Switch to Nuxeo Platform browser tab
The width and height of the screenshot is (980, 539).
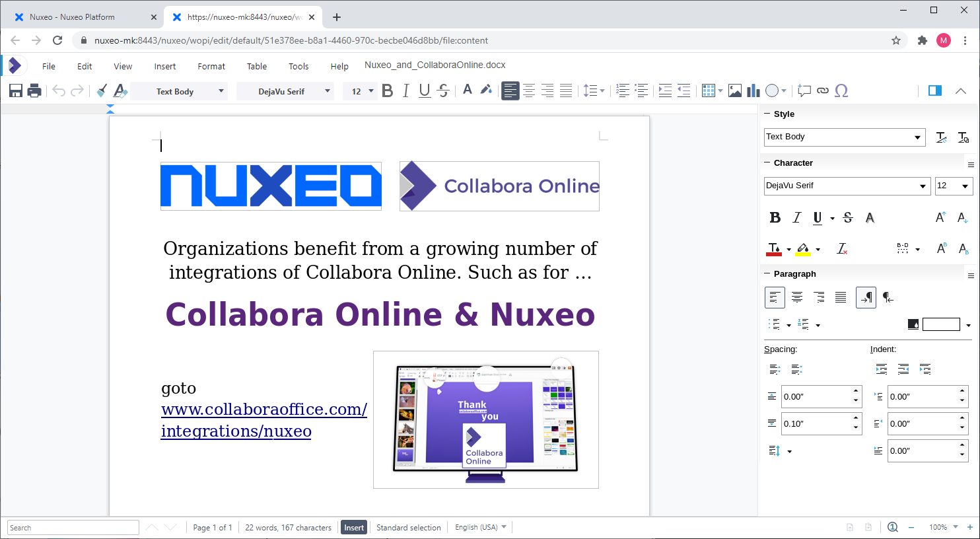(x=82, y=17)
